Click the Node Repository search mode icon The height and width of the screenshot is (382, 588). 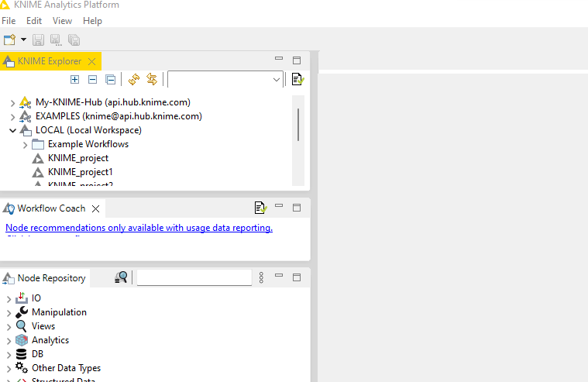coord(121,277)
